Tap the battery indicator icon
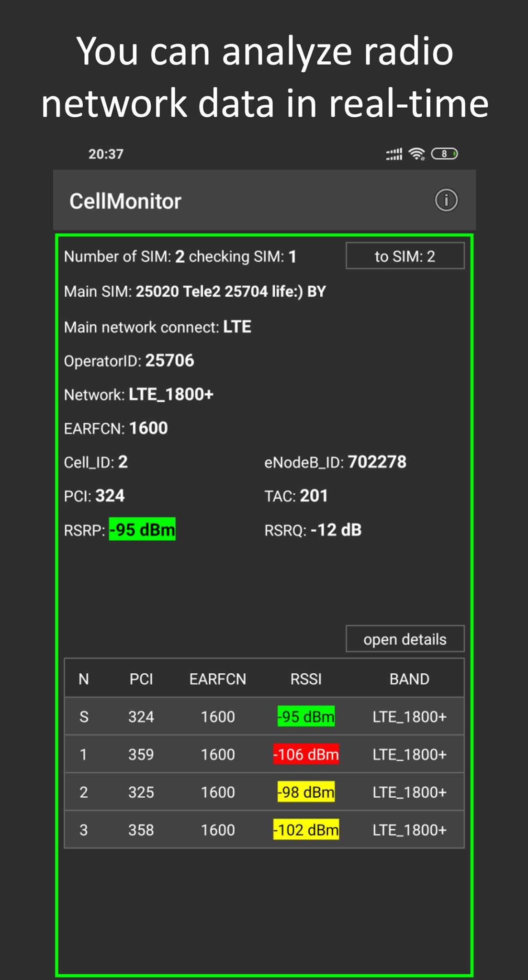Viewport: 528px width, 980px height. [445, 154]
